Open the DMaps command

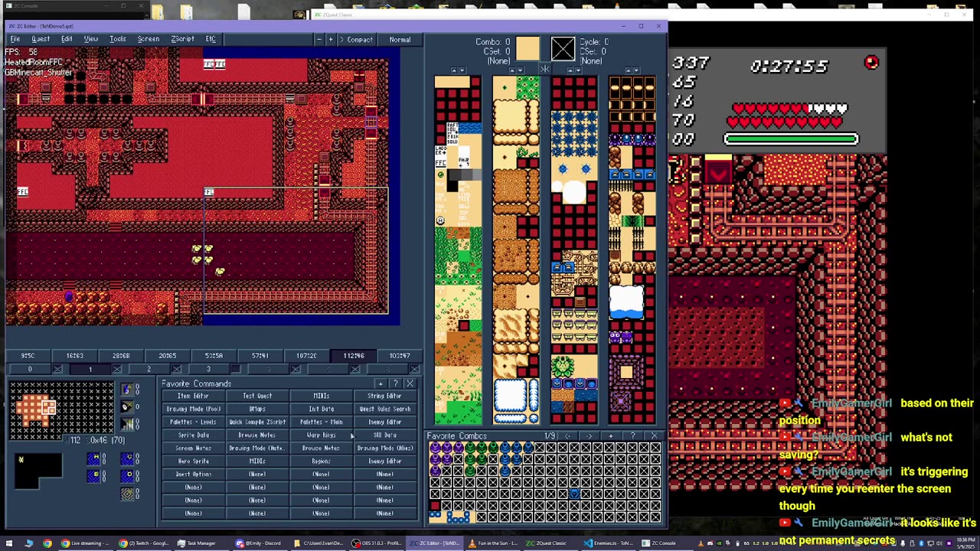coord(257,409)
